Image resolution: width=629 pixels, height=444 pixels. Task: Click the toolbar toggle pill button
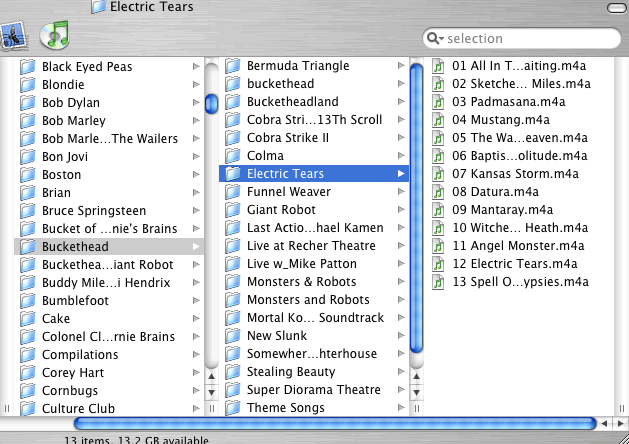click(617, 8)
